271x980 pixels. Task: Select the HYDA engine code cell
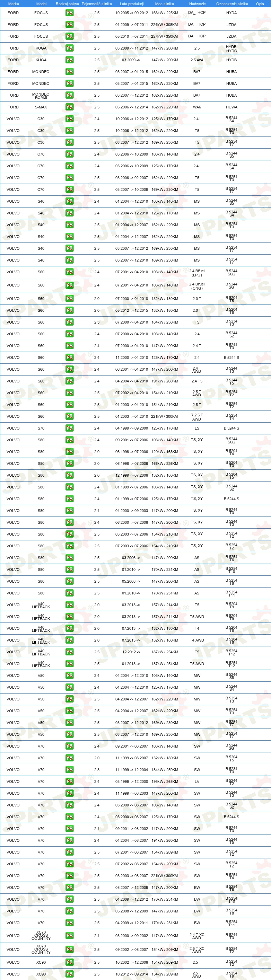point(231,13)
